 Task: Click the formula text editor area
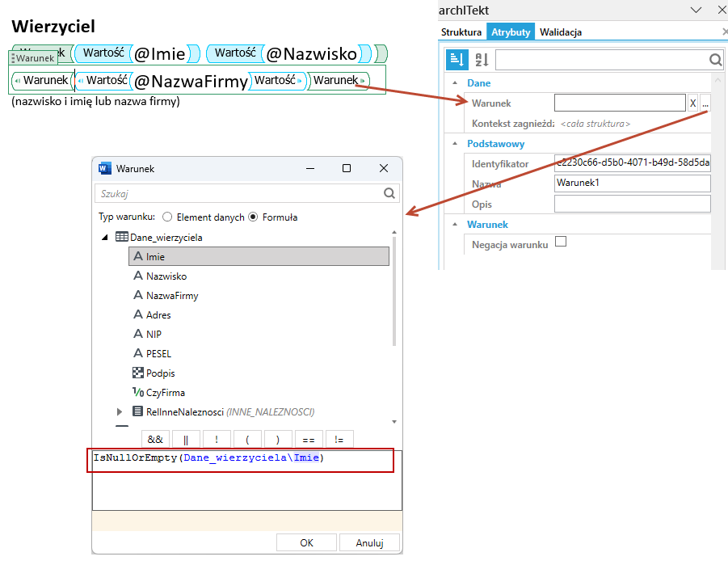[x=247, y=480]
